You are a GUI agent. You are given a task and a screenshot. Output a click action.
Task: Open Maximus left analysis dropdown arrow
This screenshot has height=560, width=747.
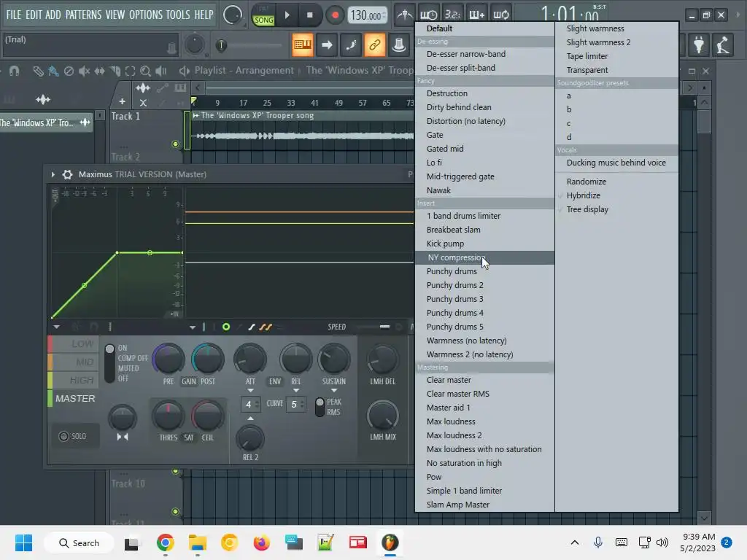pyautogui.click(x=56, y=327)
